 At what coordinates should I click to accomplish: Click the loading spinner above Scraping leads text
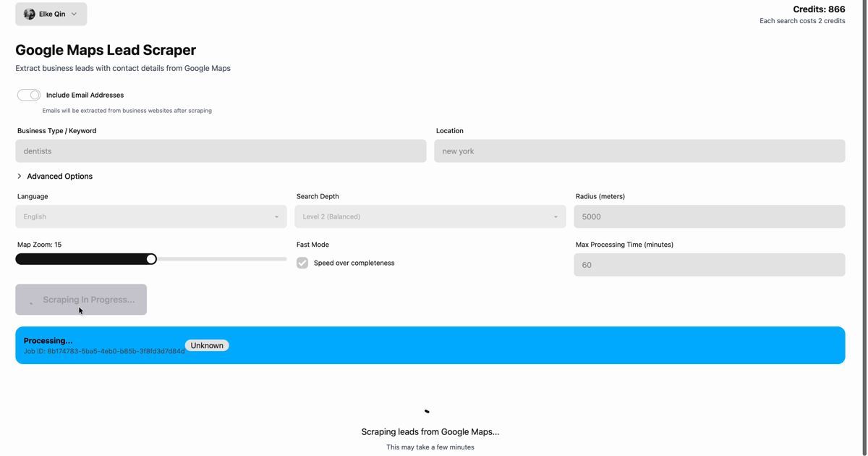(427, 411)
